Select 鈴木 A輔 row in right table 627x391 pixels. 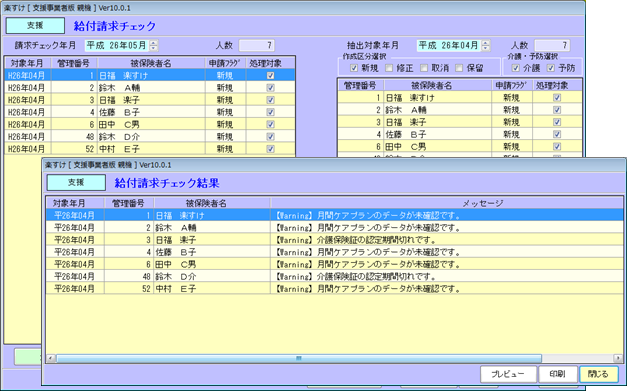[x=460, y=110]
